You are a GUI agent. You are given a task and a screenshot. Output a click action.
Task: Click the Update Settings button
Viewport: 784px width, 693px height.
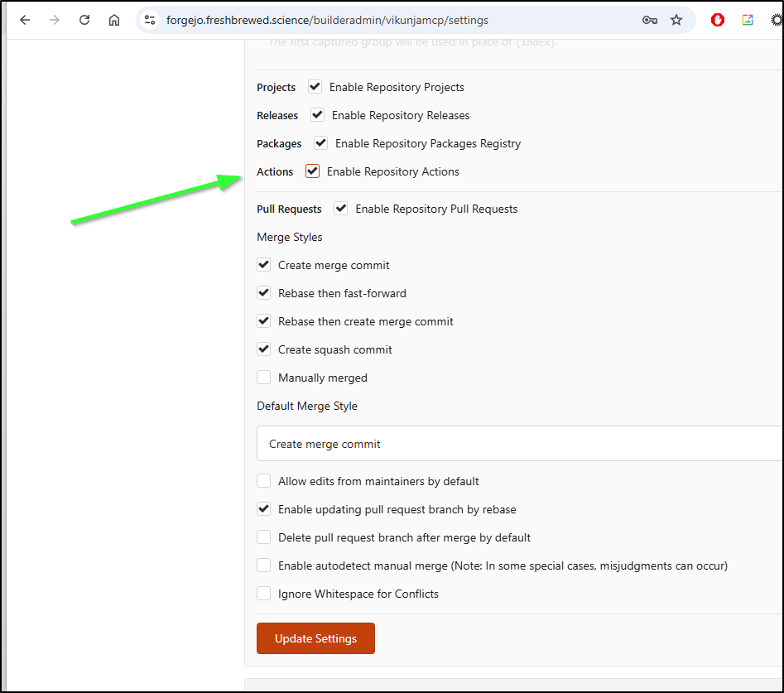[315, 638]
